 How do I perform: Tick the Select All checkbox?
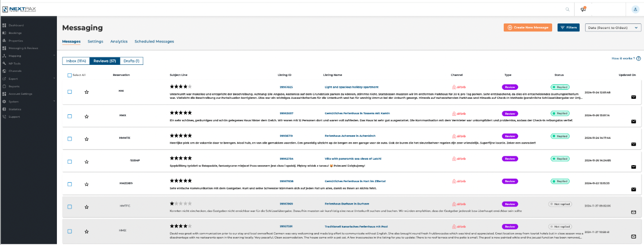coord(69,75)
